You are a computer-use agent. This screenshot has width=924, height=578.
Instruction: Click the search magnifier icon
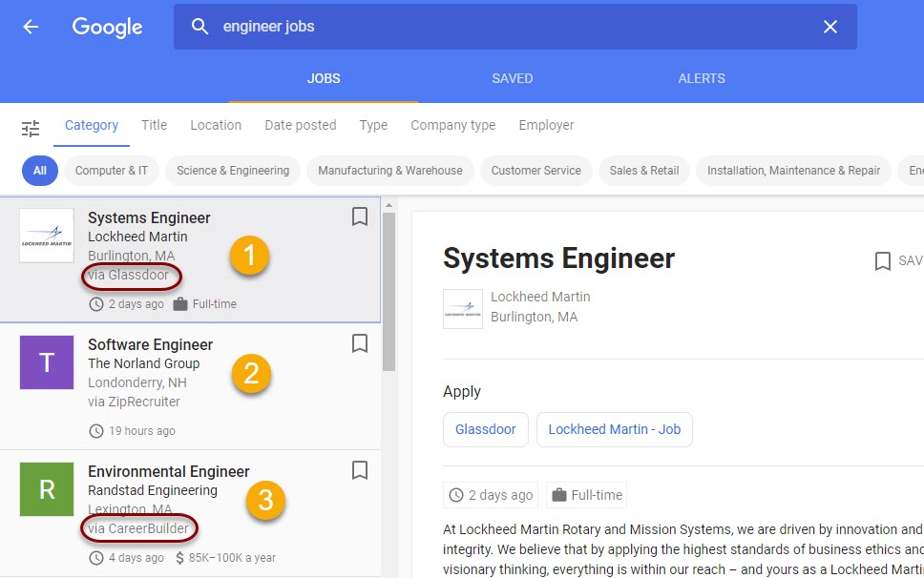coord(199,27)
